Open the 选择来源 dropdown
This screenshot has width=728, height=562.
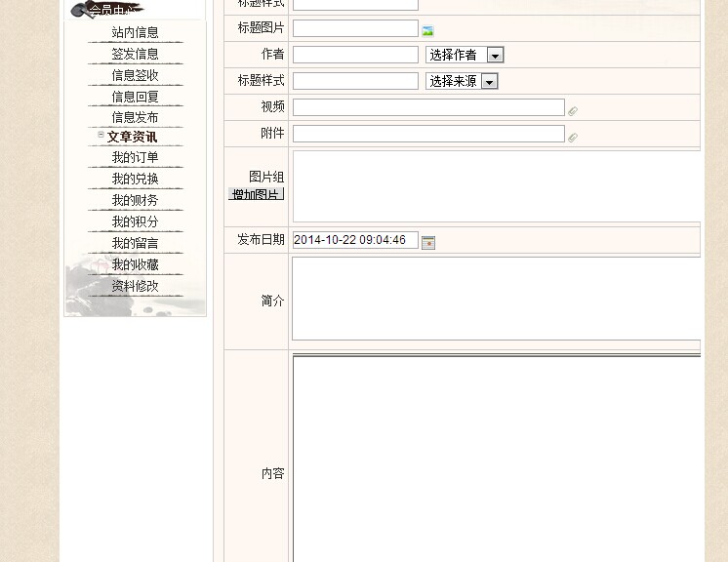click(x=462, y=82)
